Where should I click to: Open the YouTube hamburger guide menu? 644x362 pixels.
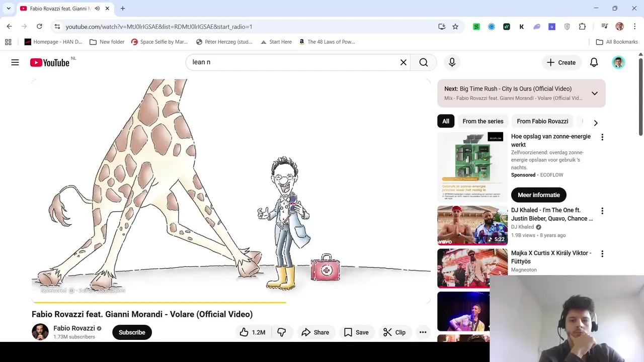pyautogui.click(x=15, y=62)
